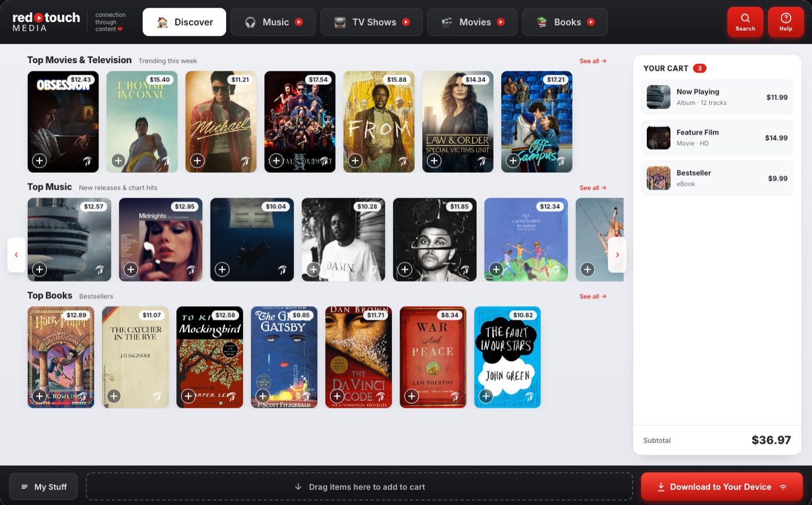Add $11.85 Weeknd album with plus icon

click(405, 269)
